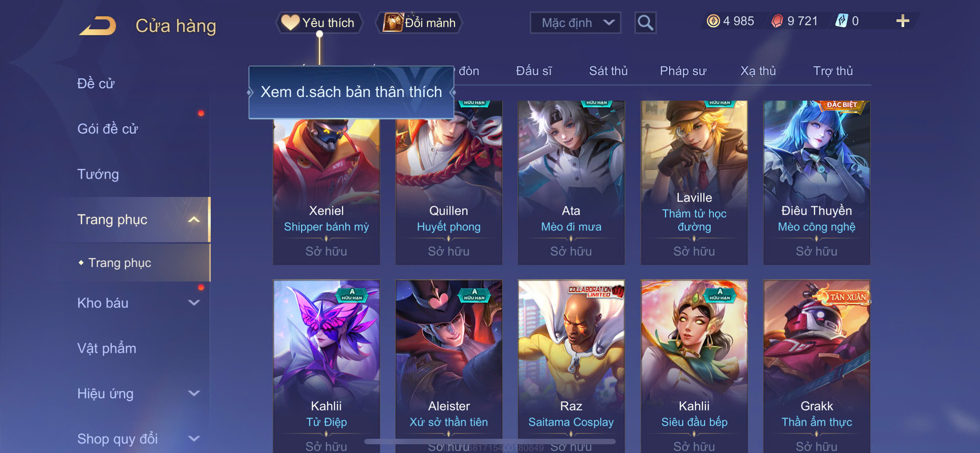Expand the Shop quy đổi section
Image resolution: width=980 pixels, height=453 pixels.
[194, 438]
